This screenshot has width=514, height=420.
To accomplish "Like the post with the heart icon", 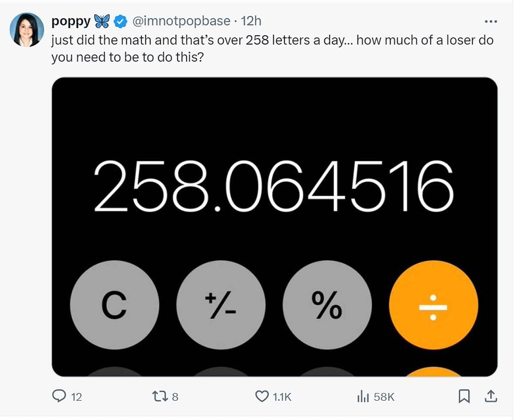I will (x=262, y=397).
